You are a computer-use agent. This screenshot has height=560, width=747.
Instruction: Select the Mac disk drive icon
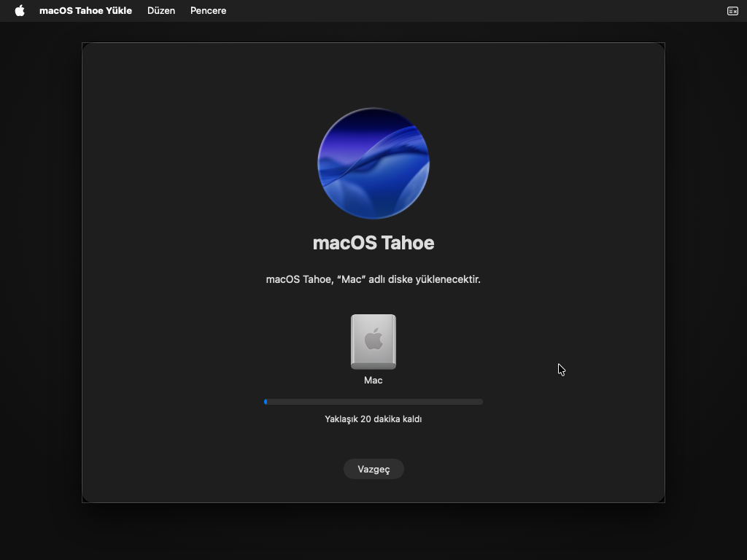coord(373,341)
